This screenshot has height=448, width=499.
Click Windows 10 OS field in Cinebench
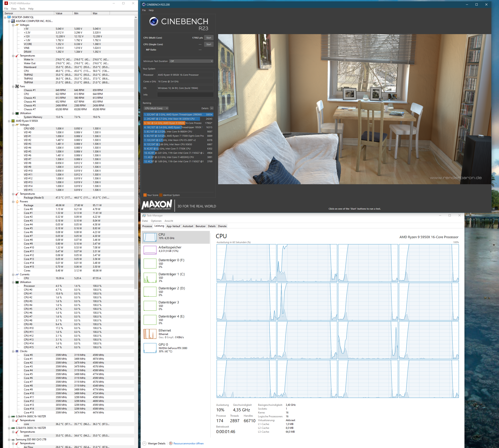185,88
